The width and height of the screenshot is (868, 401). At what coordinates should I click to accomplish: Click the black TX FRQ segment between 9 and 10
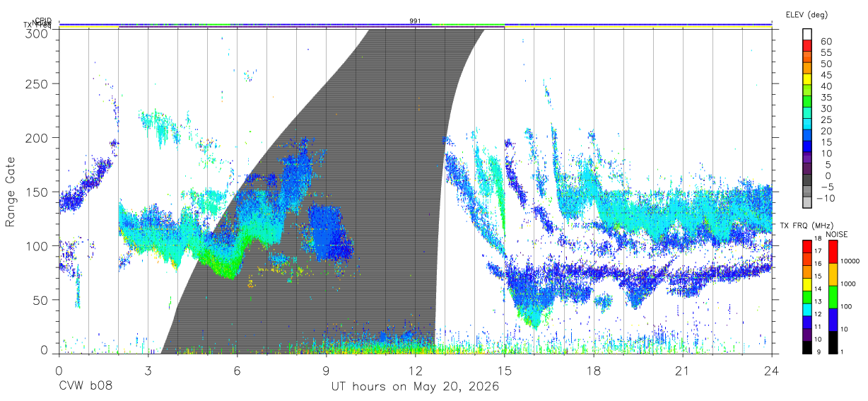pos(807,346)
